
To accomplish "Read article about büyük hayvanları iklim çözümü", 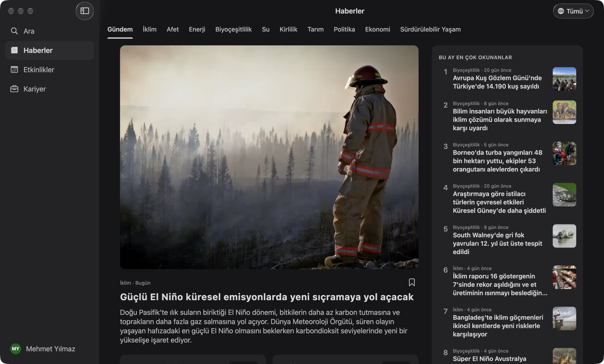I will 500,120.
